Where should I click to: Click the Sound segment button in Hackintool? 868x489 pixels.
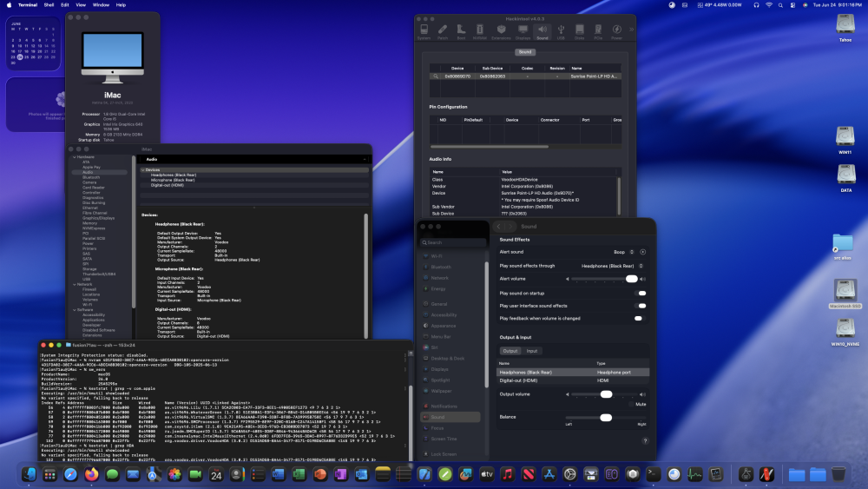coord(525,52)
